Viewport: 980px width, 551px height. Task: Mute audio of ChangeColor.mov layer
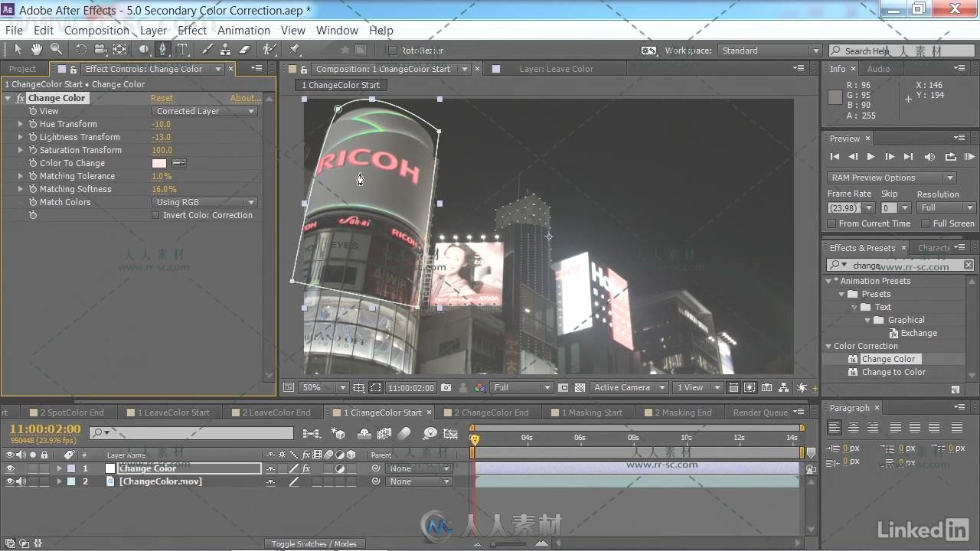[x=21, y=481]
